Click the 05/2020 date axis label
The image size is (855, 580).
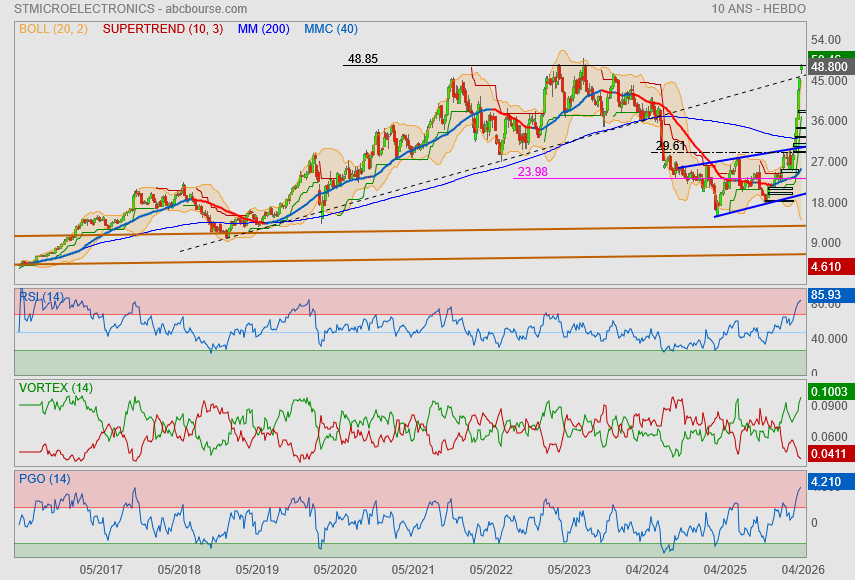click(335, 570)
